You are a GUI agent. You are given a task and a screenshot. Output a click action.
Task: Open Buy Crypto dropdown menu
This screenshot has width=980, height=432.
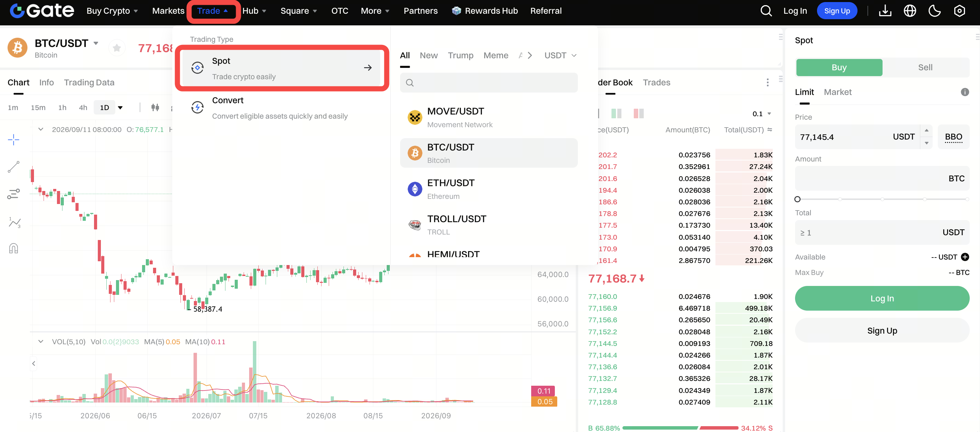112,11
